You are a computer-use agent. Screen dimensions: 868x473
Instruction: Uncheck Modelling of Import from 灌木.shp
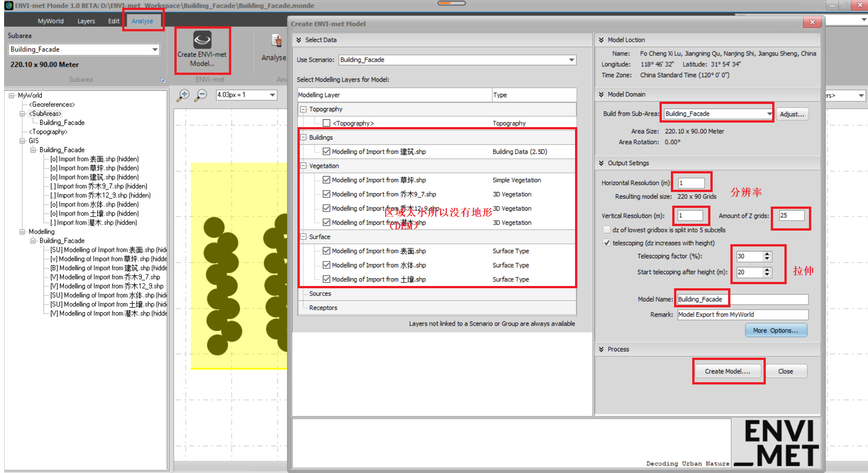(x=327, y=222)
